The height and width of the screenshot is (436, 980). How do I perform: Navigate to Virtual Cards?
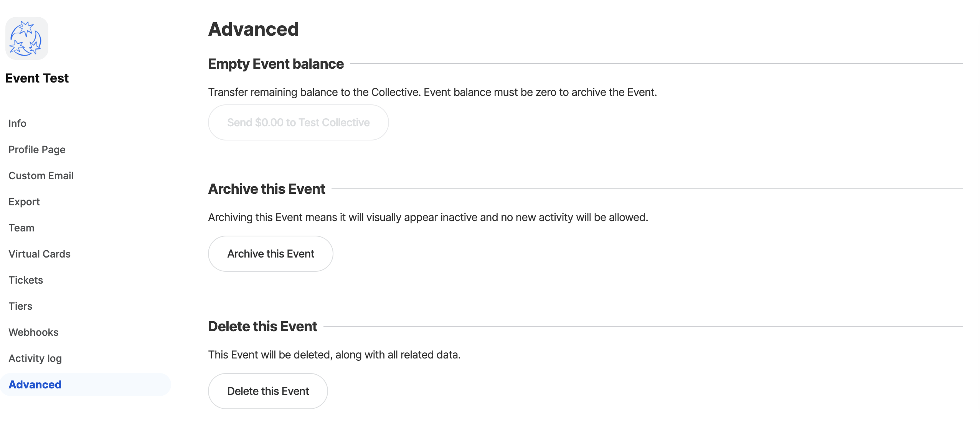(40, 254)
